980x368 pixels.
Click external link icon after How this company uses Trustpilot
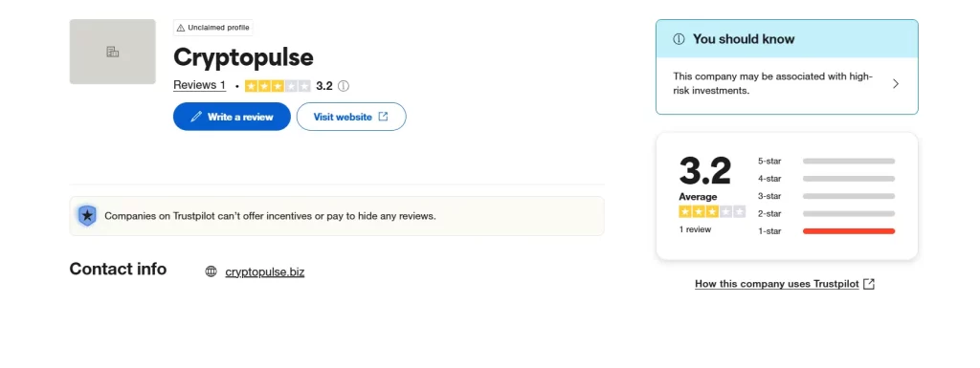[x=869, y=284]
